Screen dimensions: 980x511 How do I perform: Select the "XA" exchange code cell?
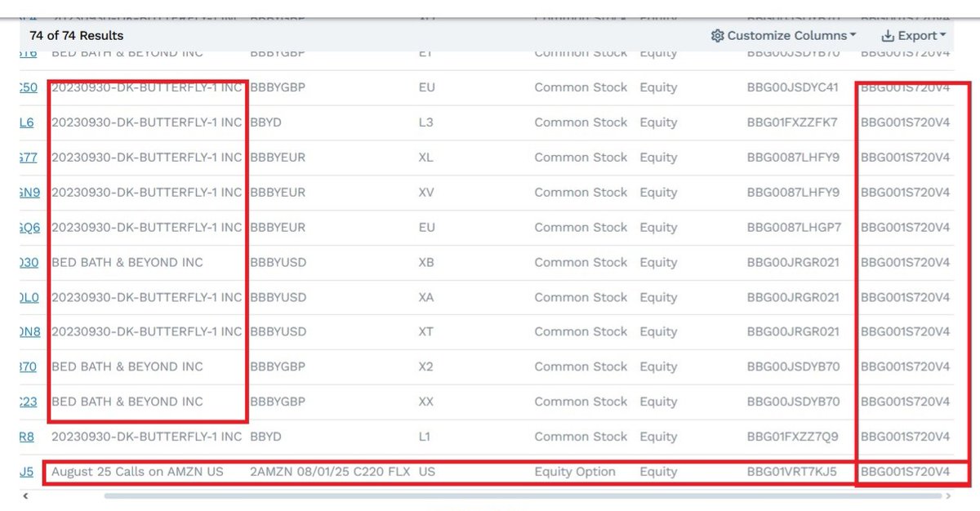tap(426, 298)
